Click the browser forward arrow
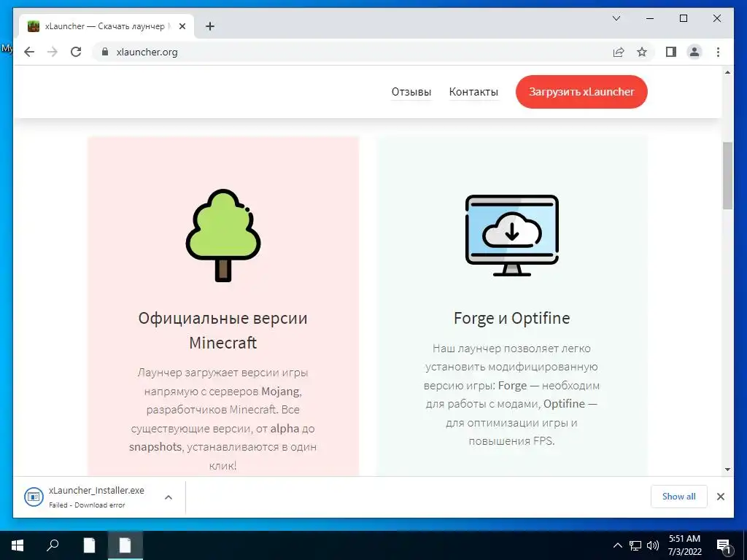This screenshot has width=747, height=560. 53,52
